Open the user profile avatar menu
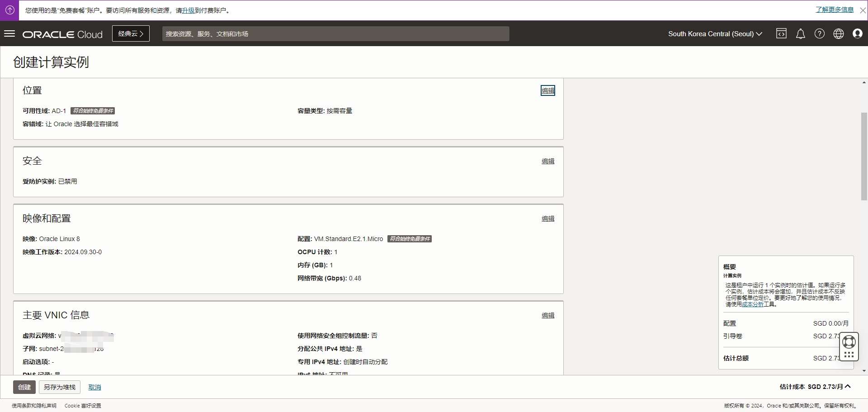The height and width of the screenshot is (412, 868). 857,33
